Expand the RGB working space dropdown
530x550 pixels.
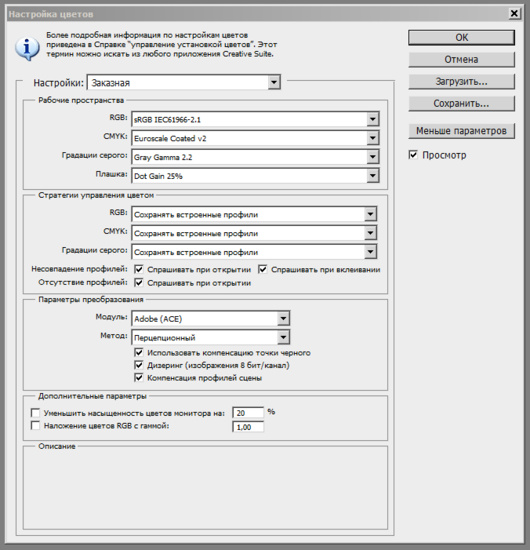255,119
